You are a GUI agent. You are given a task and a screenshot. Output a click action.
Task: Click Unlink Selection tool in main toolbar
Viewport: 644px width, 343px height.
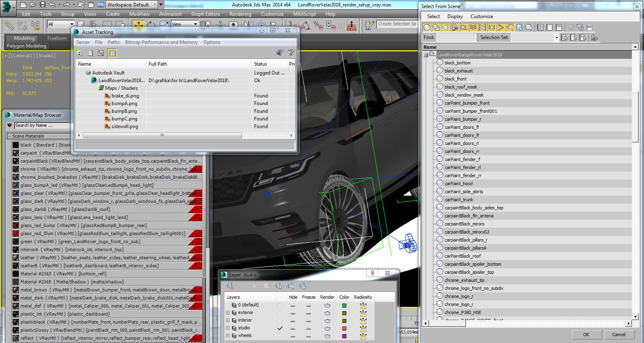click(x=23, y=25)
